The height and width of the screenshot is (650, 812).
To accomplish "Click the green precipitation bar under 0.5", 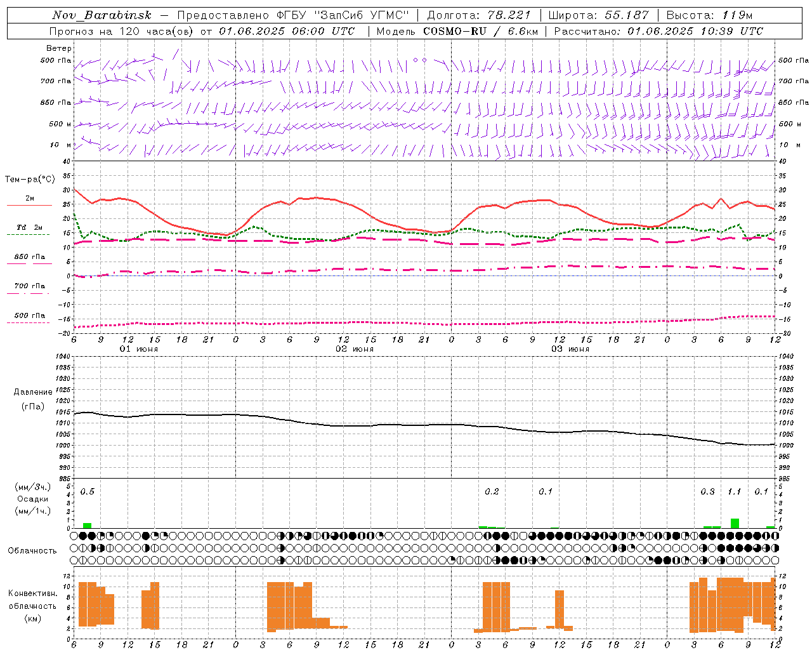I will (88, 526).
